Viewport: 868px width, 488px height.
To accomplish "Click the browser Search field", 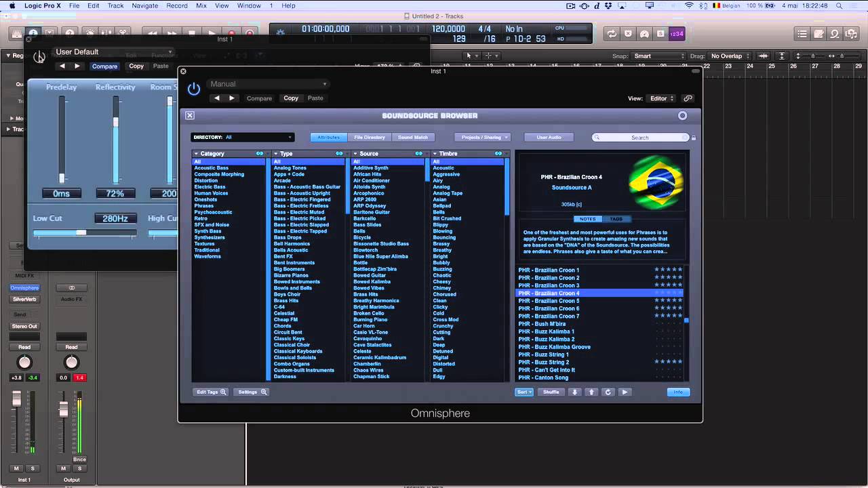I will click(x=641, y=138).
